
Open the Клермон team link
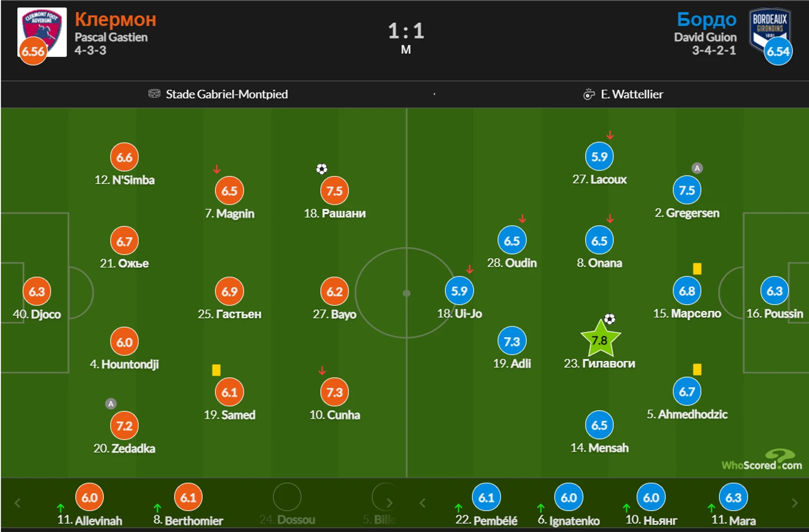click(115, 19)
